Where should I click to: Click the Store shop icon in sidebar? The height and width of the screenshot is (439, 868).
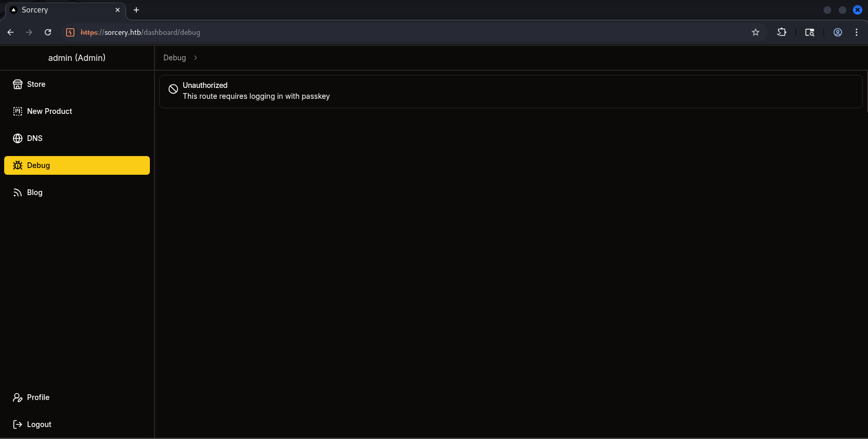tap(18, 84)
